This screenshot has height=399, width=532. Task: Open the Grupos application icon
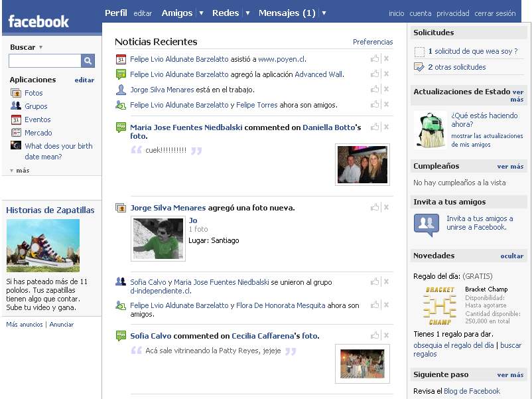[16, 106]
